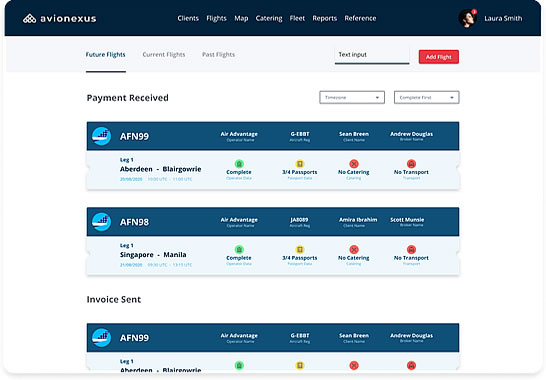Go to the Catering menu
This screenshot has height=380, width=546.
coord(269,18)
